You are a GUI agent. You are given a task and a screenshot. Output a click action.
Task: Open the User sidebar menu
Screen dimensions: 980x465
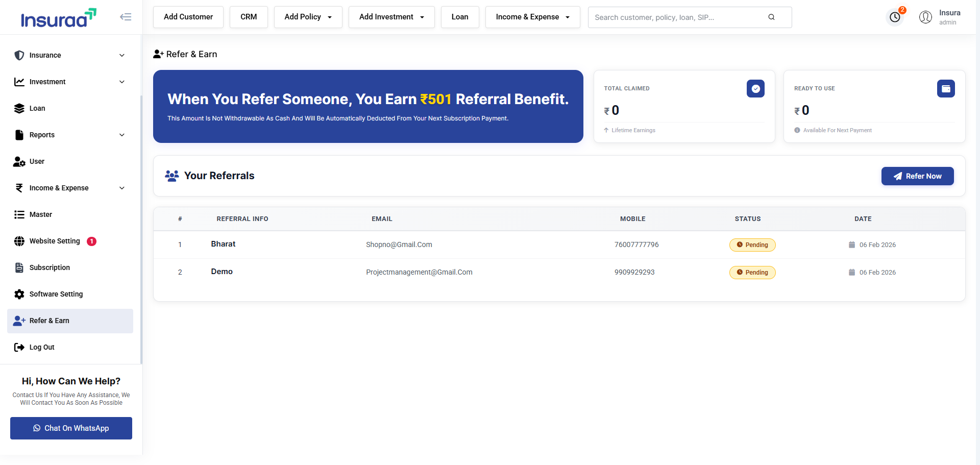point(70,161)
